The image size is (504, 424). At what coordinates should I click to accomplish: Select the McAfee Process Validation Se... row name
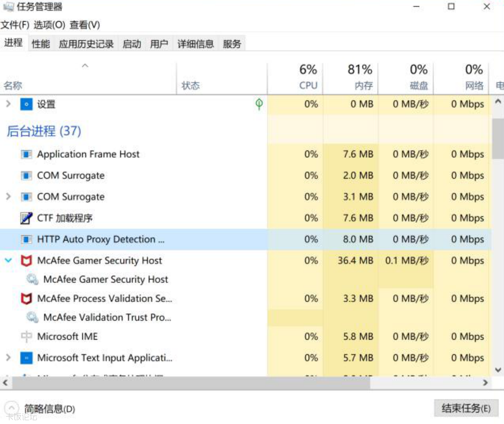pyautogui.click(x=105, y=298)
